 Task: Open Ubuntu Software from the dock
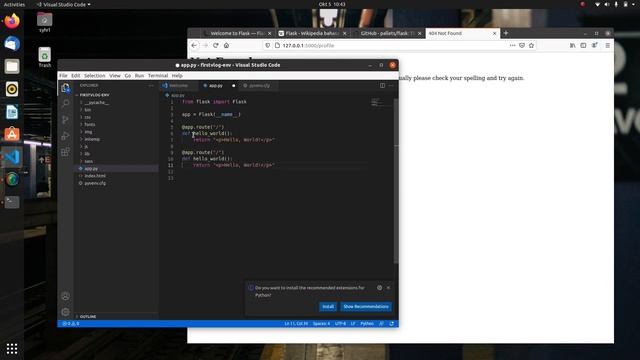12,134
